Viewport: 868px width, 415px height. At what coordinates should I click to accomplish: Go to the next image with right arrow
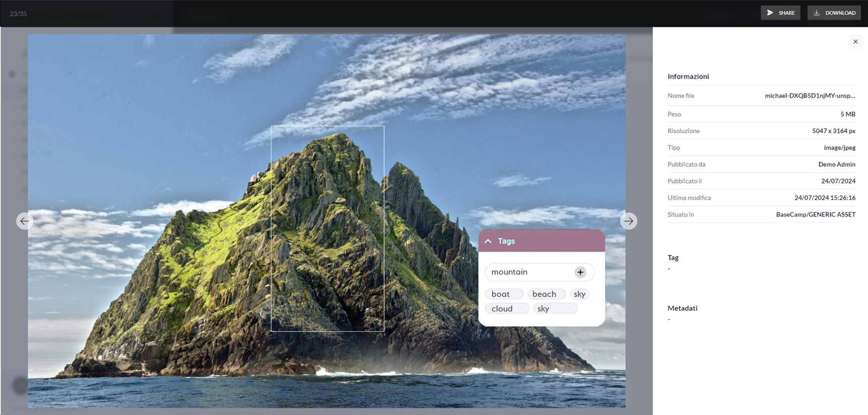(x=628, y=221)
